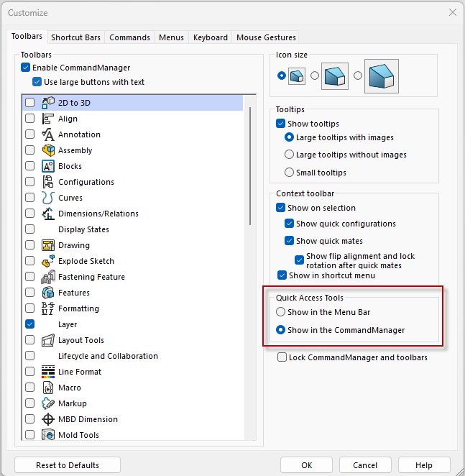The image size is (465, 476).
Task: Click the Curves toolbar icon
Action: pyautogui.click(x=48, y=198)
